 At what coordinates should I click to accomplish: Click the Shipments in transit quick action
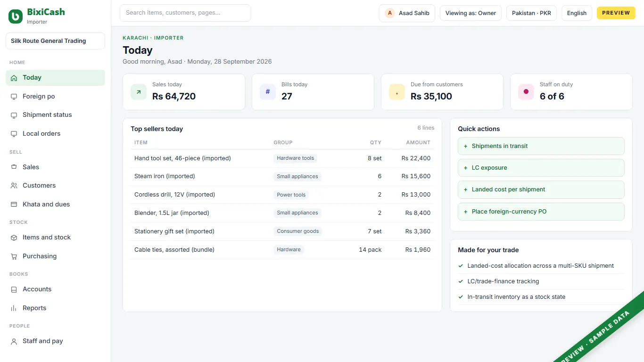pos(541,146)
